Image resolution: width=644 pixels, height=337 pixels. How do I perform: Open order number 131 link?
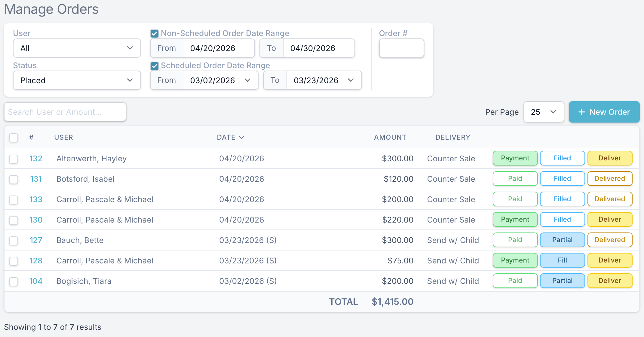[36, 179]
